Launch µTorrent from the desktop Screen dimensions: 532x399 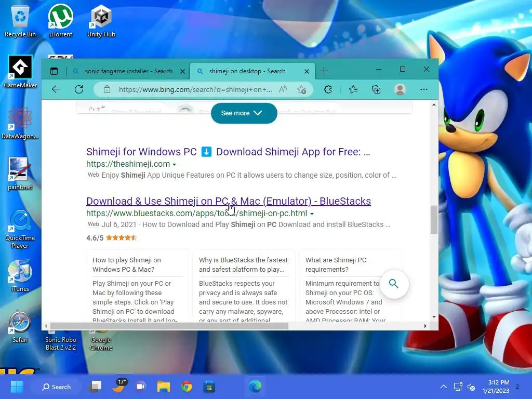(60, 21)
